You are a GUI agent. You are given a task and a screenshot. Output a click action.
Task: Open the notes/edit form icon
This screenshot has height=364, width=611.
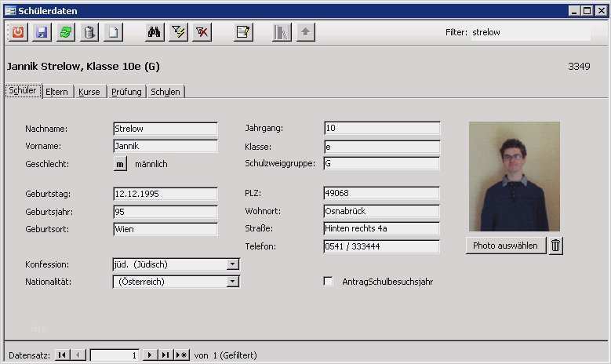pos(243,32)
